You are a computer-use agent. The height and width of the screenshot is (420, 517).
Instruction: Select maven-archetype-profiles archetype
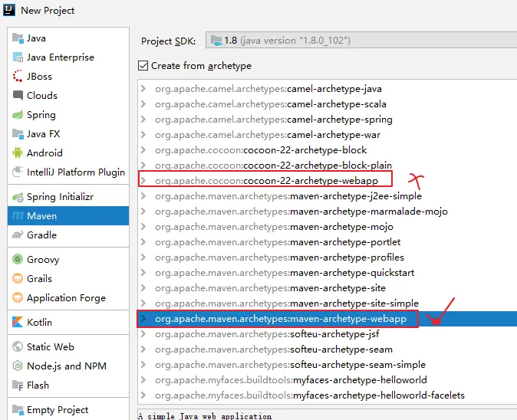328,258
